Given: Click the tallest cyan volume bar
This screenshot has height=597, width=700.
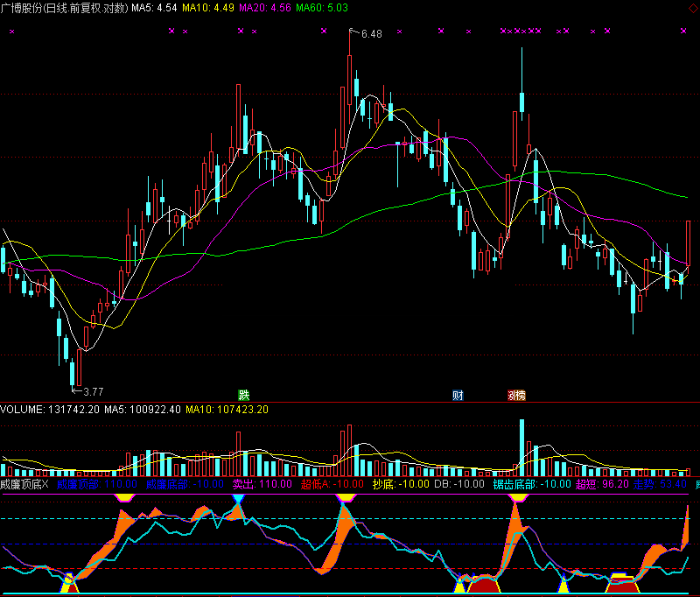Looking at the screenshot, I should click(521, 448).
